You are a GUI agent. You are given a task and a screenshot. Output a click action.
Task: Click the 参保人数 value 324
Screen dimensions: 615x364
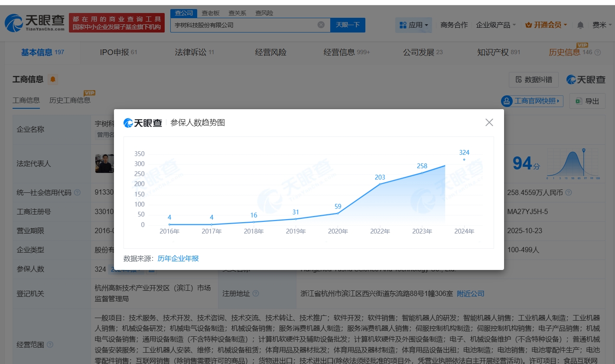(101, 269)
